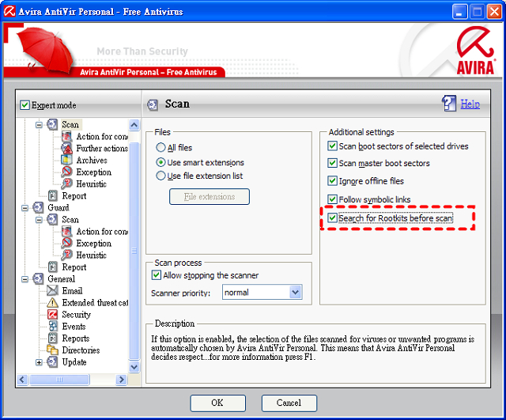The width and height of the screenshot is (506, 420).
Task: Click the Scan gear icon under Guard
Action: coord(52,220)
